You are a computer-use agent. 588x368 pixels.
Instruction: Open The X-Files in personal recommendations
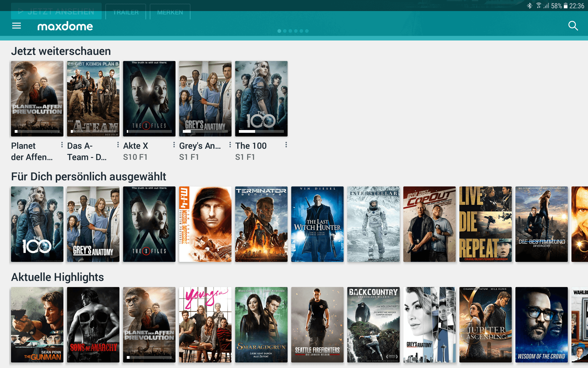pos(149,224)
